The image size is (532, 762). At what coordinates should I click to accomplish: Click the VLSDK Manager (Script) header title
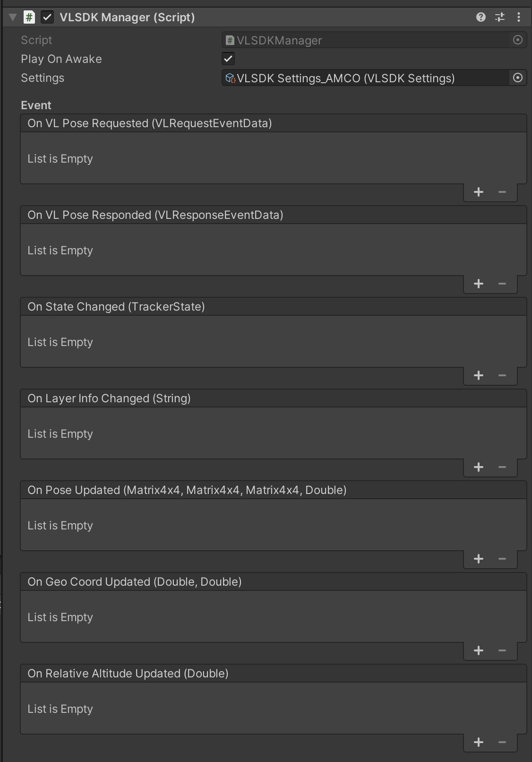point(127,17)
